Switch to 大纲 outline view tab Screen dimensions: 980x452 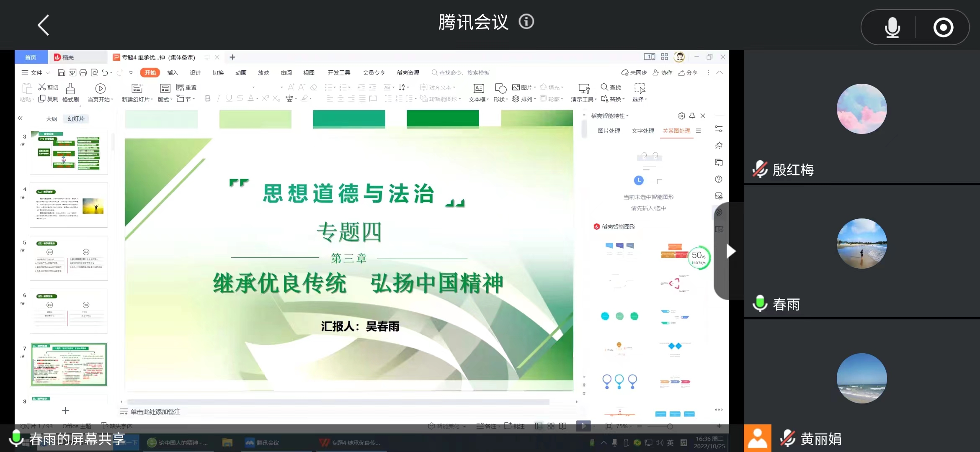52,119
